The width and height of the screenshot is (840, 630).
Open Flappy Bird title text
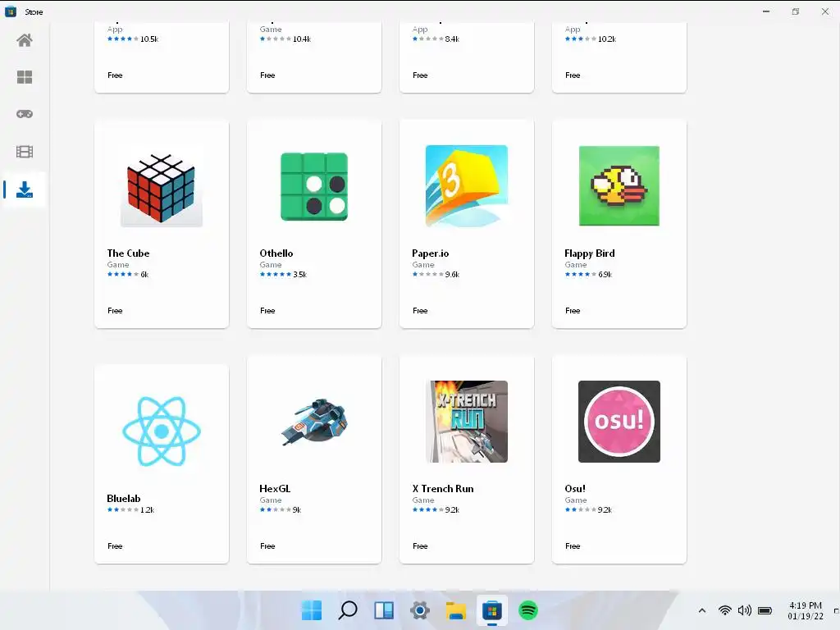589,253
